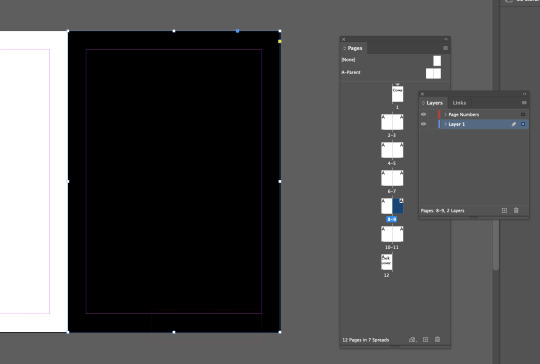Click the yellow live corner square on frame
Viewport: 540px width, 364px height.
coord(280,41)
